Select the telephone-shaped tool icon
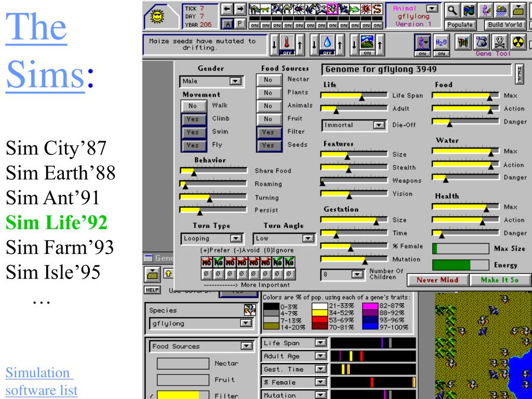The width and height of the screenshot is (532, 399). (481, 43)
